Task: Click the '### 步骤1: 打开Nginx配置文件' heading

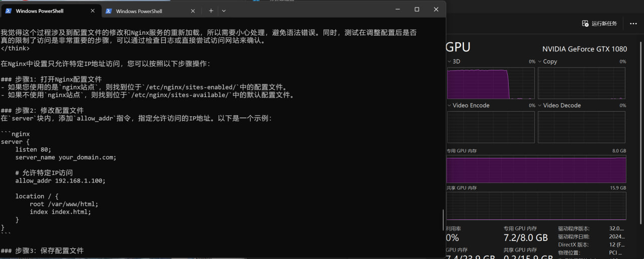Action: pos(51,79)
